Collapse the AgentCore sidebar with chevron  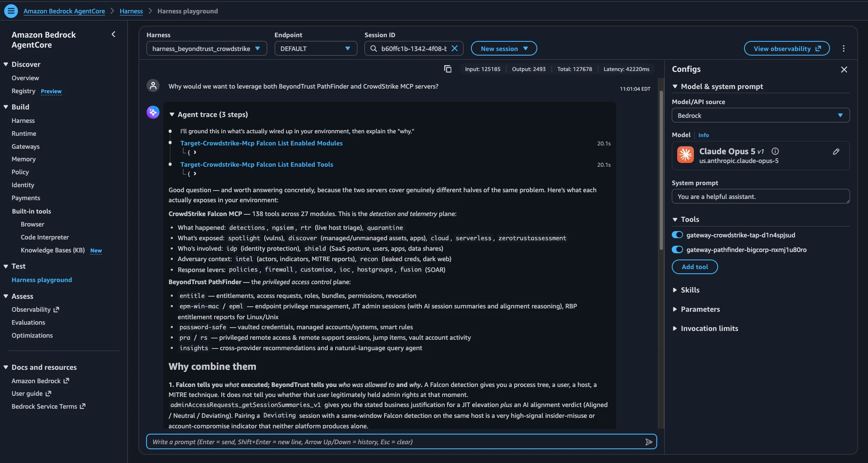113,34
